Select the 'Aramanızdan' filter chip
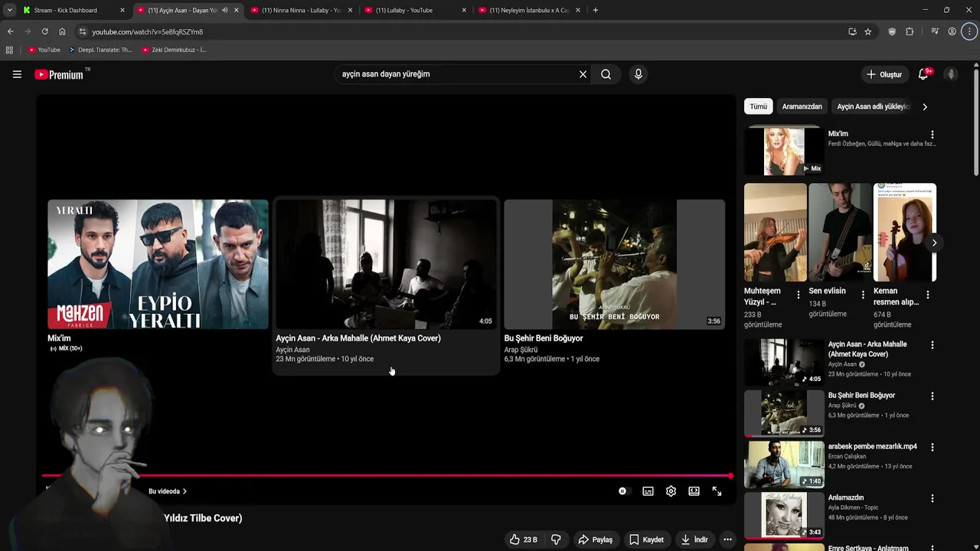This screenshot has height=551, width=980. click(x=802, y=106)
